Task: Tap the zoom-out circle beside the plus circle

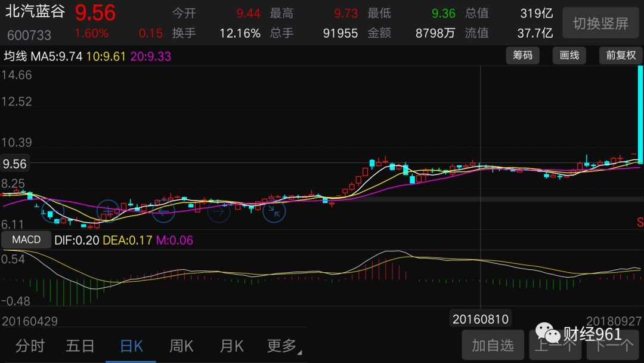Action: (x=52, y=211)
